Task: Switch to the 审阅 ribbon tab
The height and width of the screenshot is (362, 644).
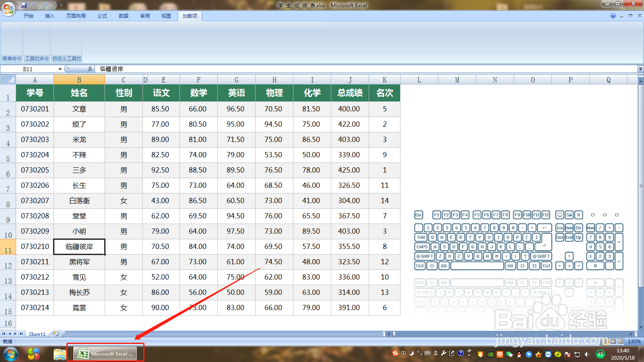Action: [x=145, y=16]
